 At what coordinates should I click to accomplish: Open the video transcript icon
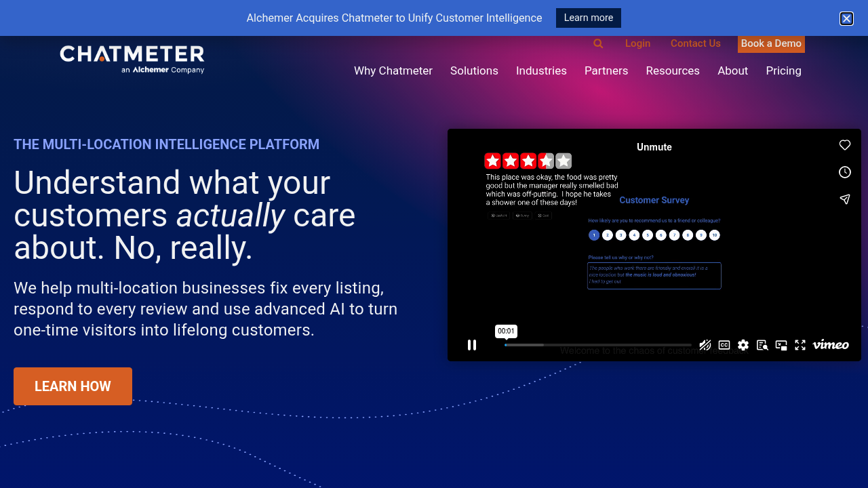[x=762, y=345]
